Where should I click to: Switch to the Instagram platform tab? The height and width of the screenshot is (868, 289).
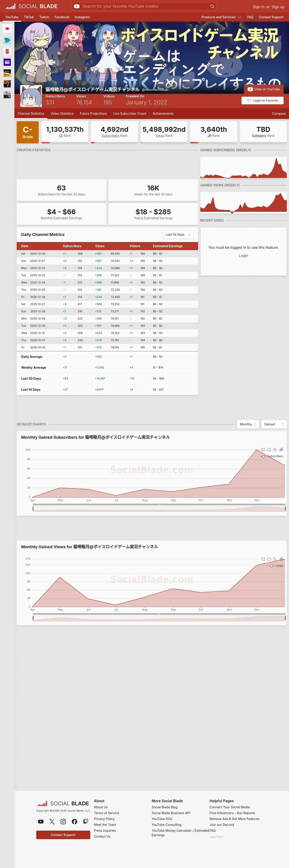point(82,17)
